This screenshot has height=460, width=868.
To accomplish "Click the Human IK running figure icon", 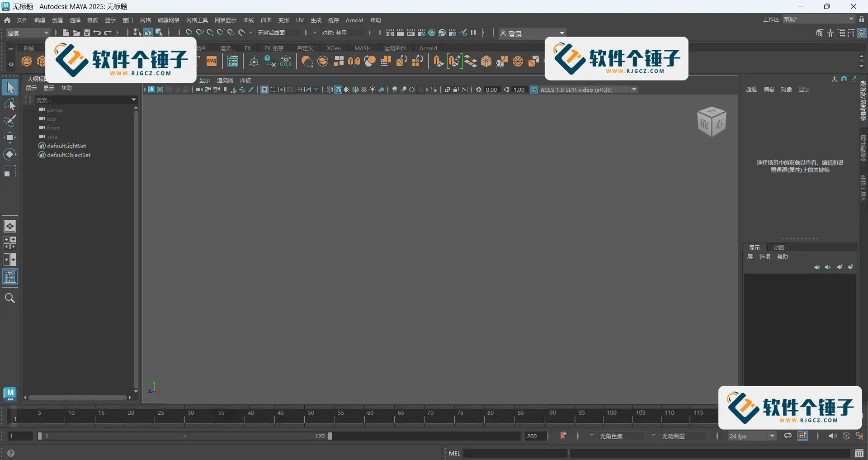I will tap(860, 436).
